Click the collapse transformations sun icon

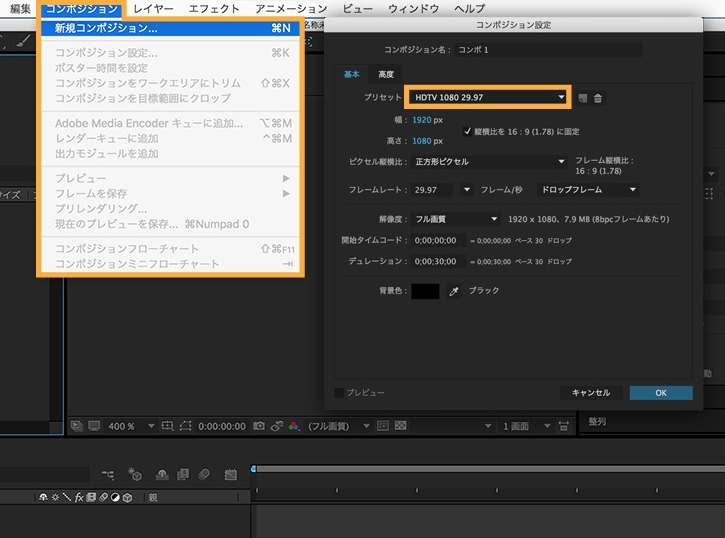click(x=55, y=497)
